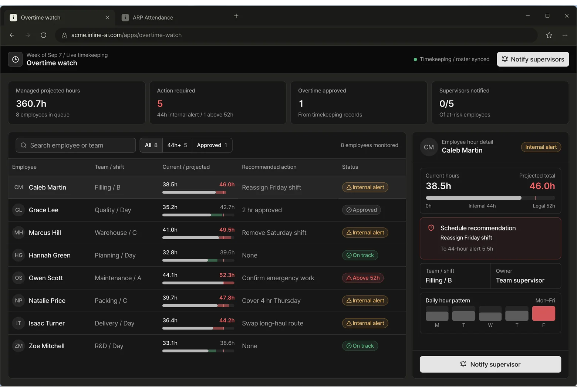Viewport: 577px width, 392px height.
Task: Open the browser three-dot menu
Action: pos(565,35)
